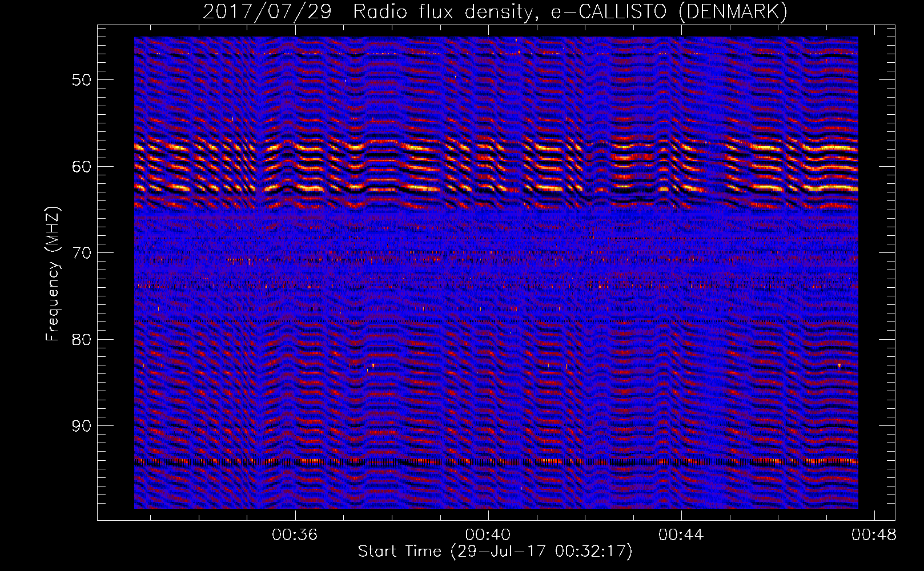Click the "Start Time (29-Jul-17 00:32:17)" axis label

coord(495,552)
